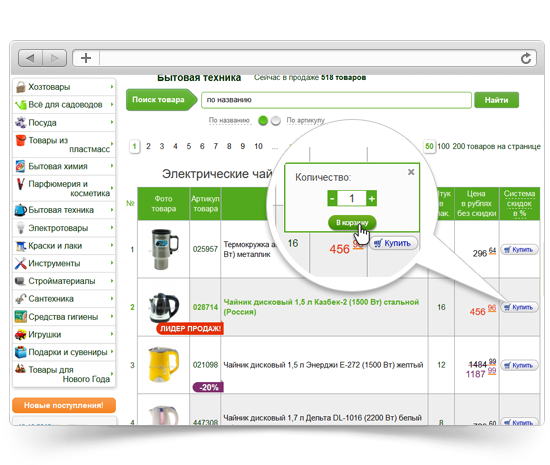Screen dimensions: 550x465
Task: Expand the Сантехника submenu arrow
Action: point(112,298)
